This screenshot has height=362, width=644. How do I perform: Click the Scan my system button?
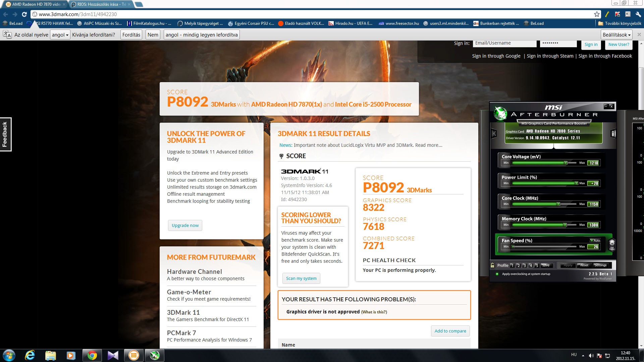[x=301, y=278]
